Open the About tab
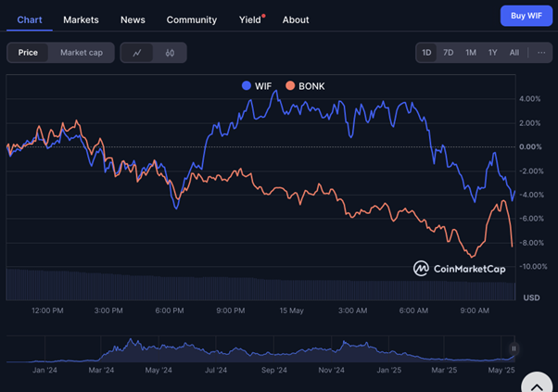This screenshot has width=558, height=392. pos(296,19)
